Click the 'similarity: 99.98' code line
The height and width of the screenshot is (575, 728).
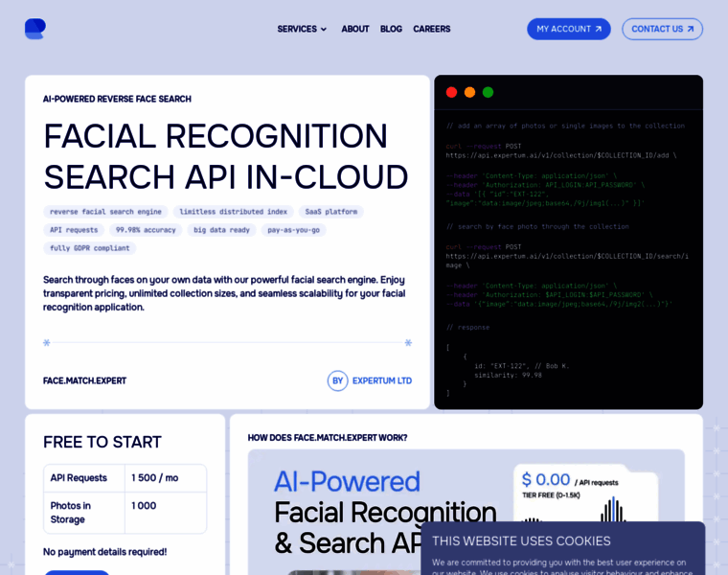click(508, 375)
